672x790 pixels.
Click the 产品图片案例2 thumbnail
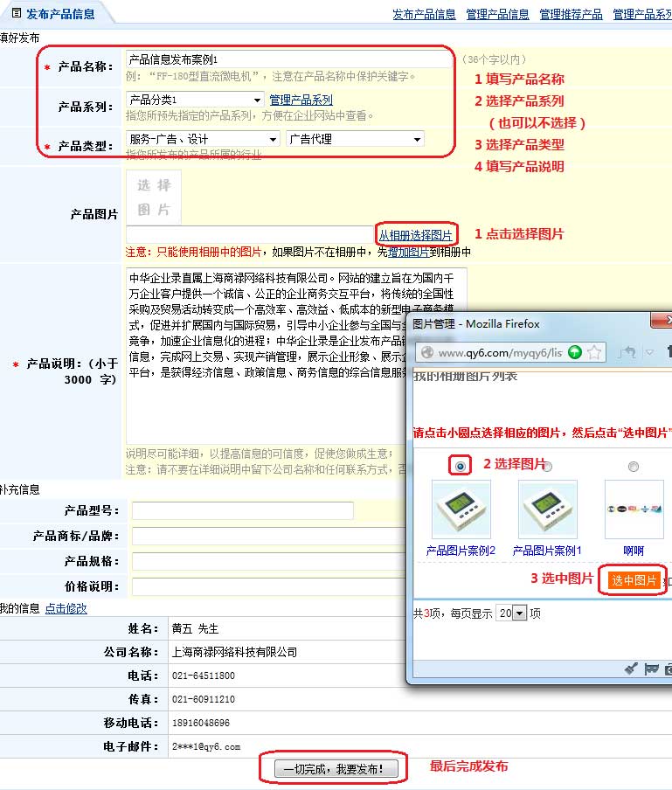coord(461,509)
